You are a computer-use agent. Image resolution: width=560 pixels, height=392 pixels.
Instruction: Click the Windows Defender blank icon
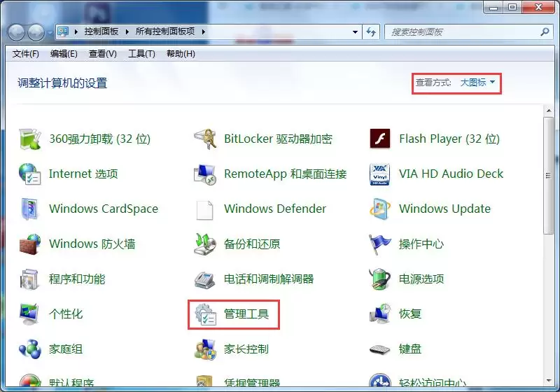[x=205, y=209]
